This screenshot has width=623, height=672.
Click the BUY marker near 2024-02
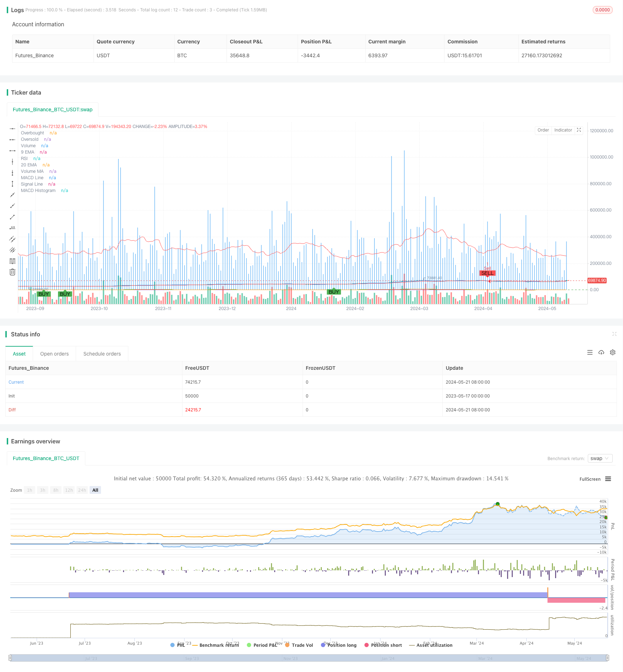coord(334,292)
